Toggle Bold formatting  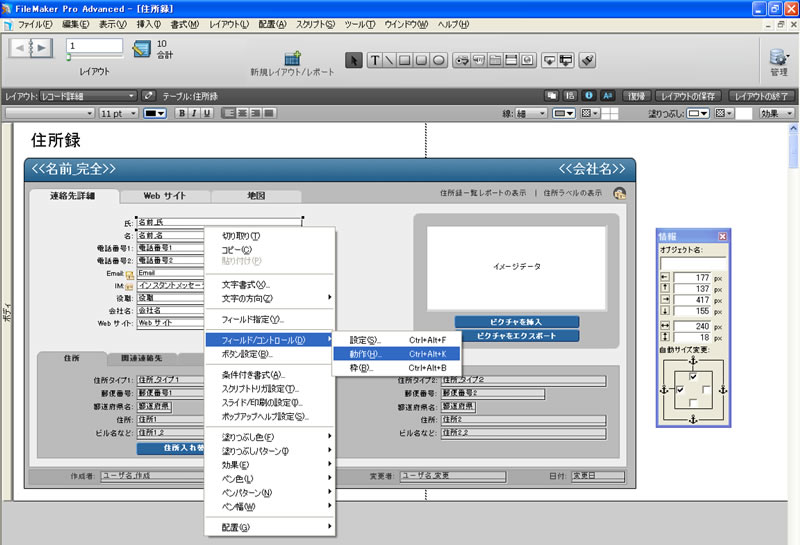coord(182,113)
